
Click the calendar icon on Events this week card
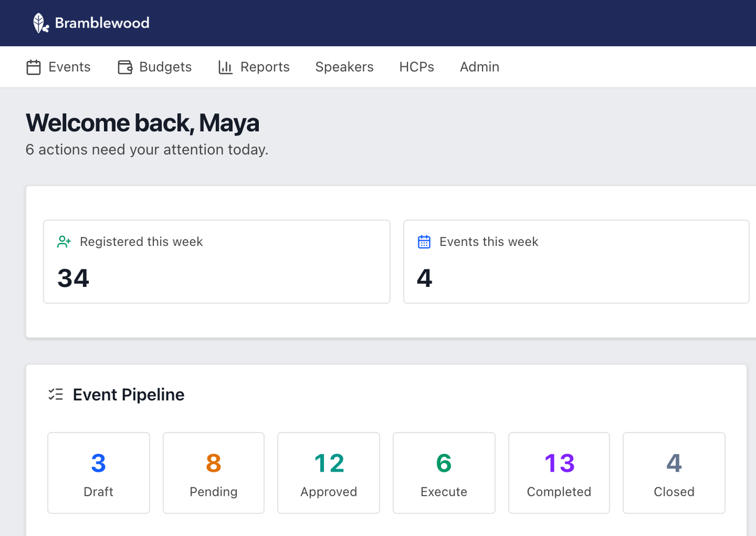pyautogui.click(x=424, y=242)
